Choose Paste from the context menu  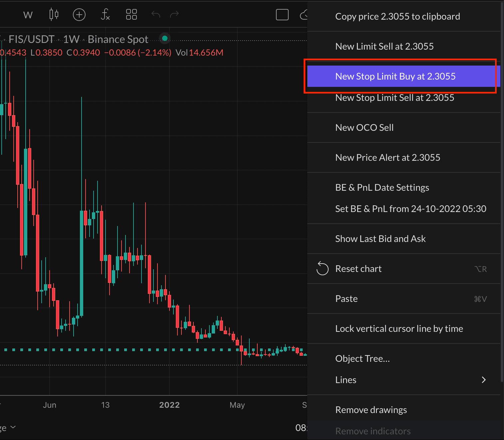(x=404, y=299)
